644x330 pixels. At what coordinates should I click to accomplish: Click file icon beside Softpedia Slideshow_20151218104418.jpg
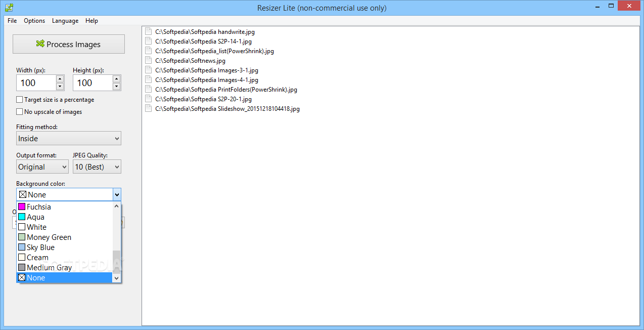pyautogui.click(x=149, y=108)
